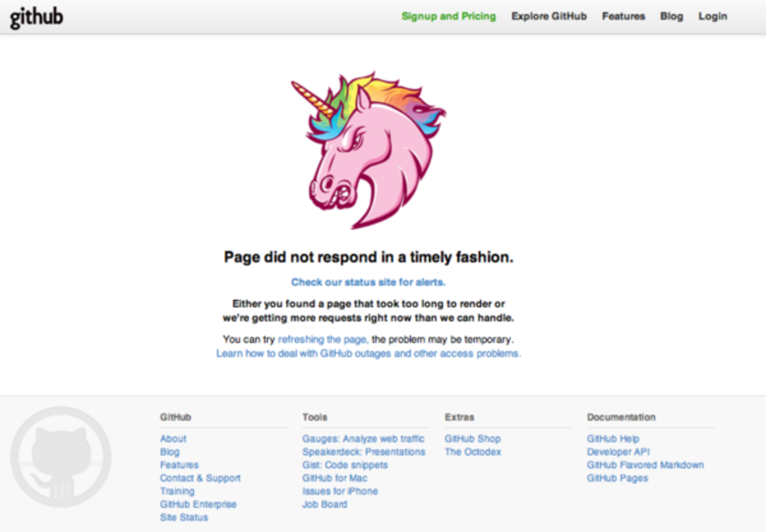Open Gist: Code snippets link

[345, 465]
